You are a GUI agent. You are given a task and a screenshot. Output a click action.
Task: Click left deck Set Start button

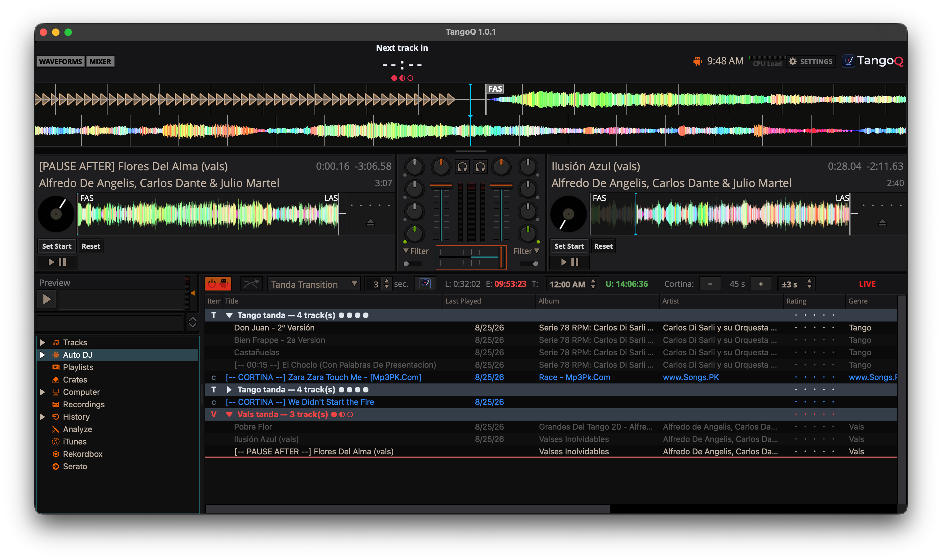(x=57, y=246)
